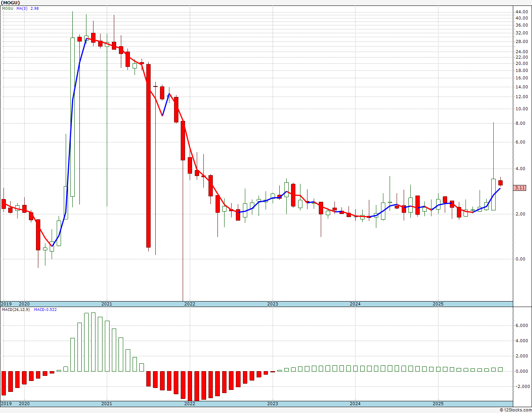Click 2021 on the price chart time axis
This screenshot has width=532, height=413.
pyautogui.click(x=107, y=304)
